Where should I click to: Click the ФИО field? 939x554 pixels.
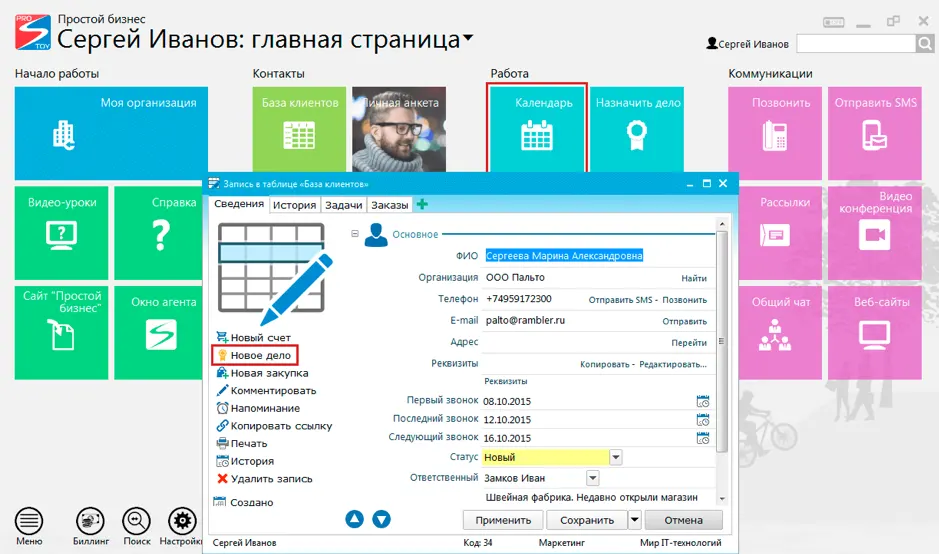599,256
